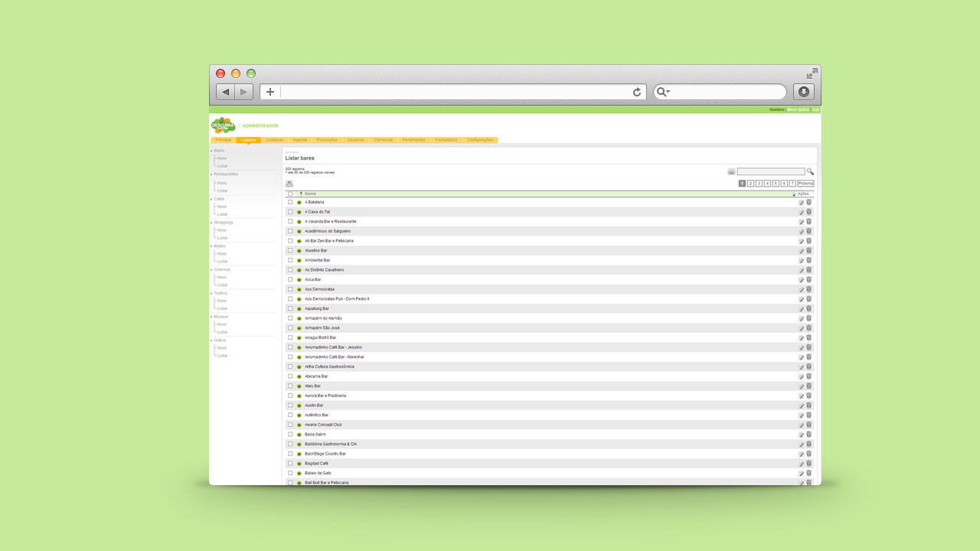
Task: Check the box for A Batataria
Action: 290,202
